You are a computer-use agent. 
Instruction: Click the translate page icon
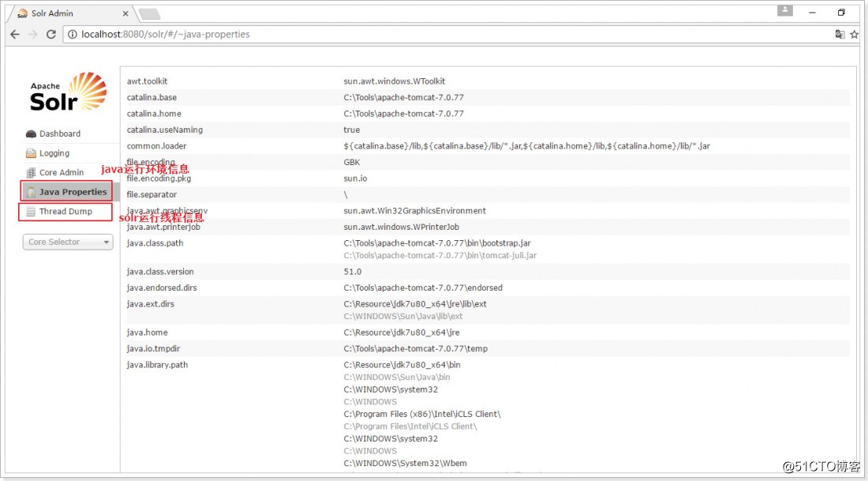[840, 35]
